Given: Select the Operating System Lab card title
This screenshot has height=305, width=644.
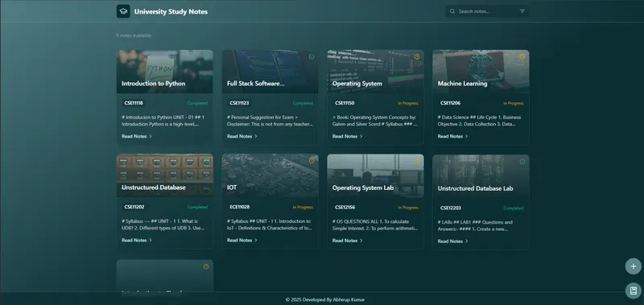Looking at the screenshot, I should pyautogui.click(x=363, y=188).
